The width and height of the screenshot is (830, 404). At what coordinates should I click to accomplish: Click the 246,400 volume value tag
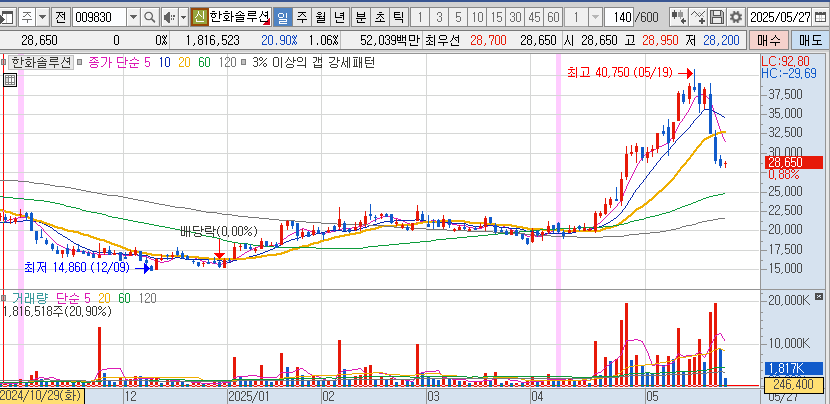[x=794, y=384]
